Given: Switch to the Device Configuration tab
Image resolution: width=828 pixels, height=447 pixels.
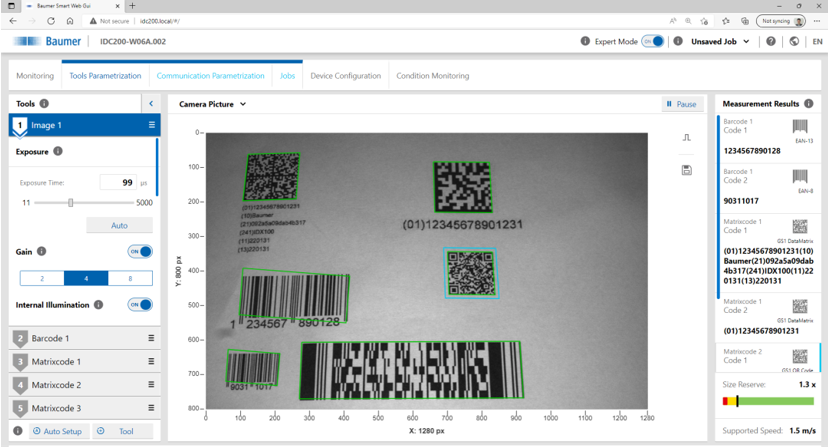Looking at the screenshot, I should click(x=345, y=76).
